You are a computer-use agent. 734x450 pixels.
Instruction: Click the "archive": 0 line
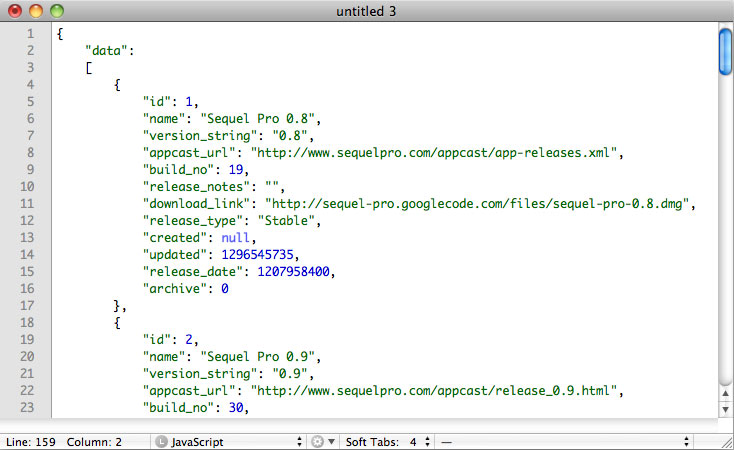185,288
